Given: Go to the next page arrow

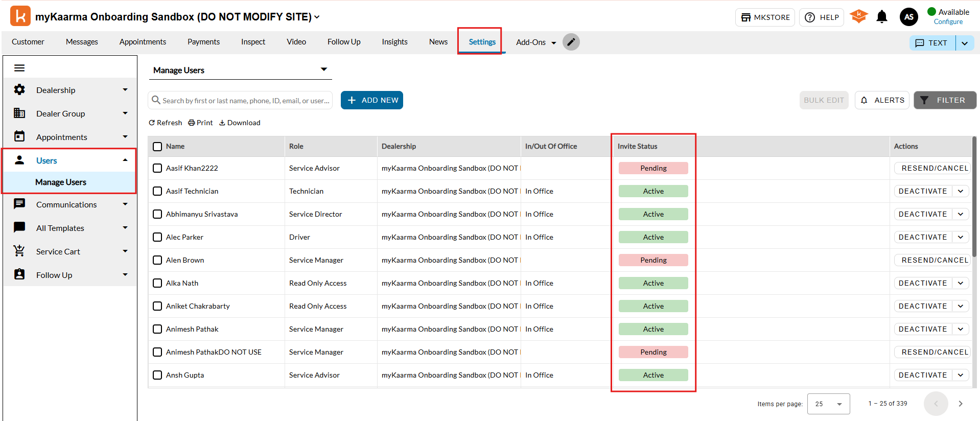Looking at the screenshot, I should 961,404.
